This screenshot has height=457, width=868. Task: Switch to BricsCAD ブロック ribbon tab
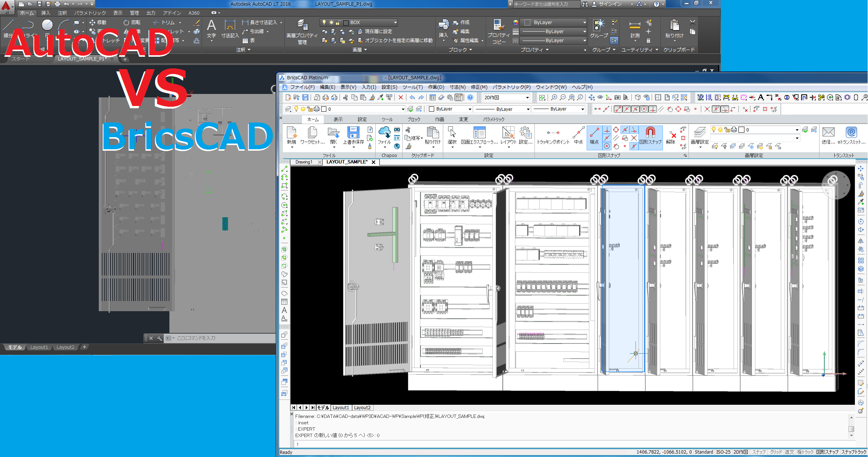click(414, 120)
